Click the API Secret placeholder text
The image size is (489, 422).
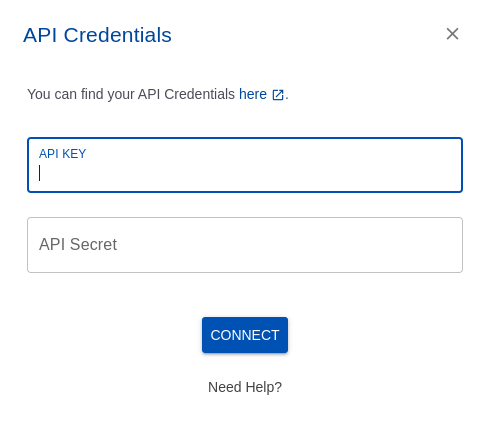pos(78,244)
